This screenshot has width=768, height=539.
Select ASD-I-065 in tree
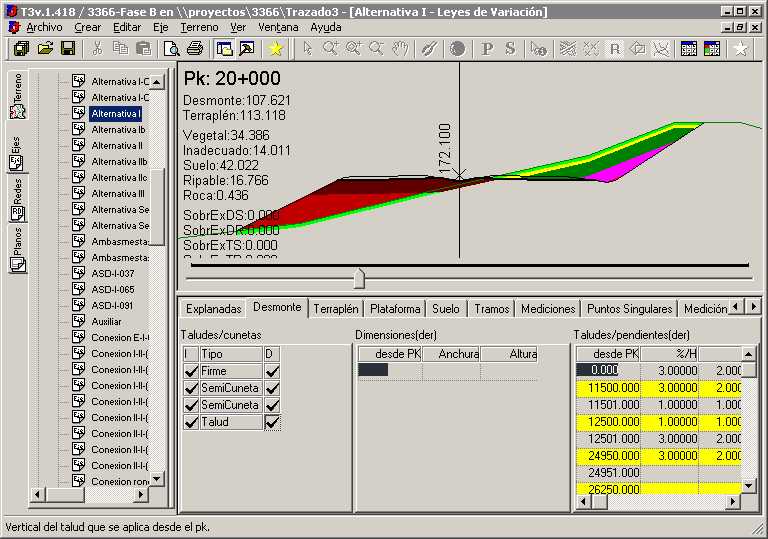tap(113, 289)
